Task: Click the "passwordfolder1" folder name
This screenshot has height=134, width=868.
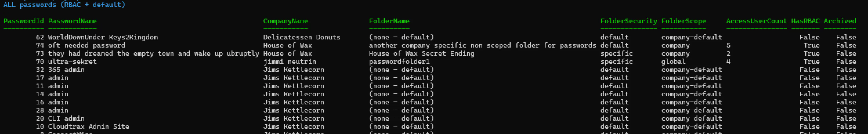Action: [x=399, y=61]
